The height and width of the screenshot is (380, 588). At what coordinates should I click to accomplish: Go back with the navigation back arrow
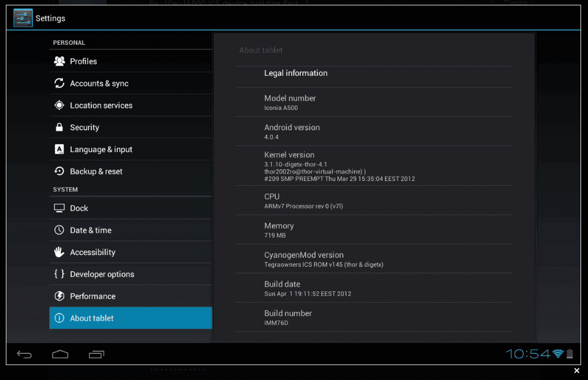pos(25,354)
